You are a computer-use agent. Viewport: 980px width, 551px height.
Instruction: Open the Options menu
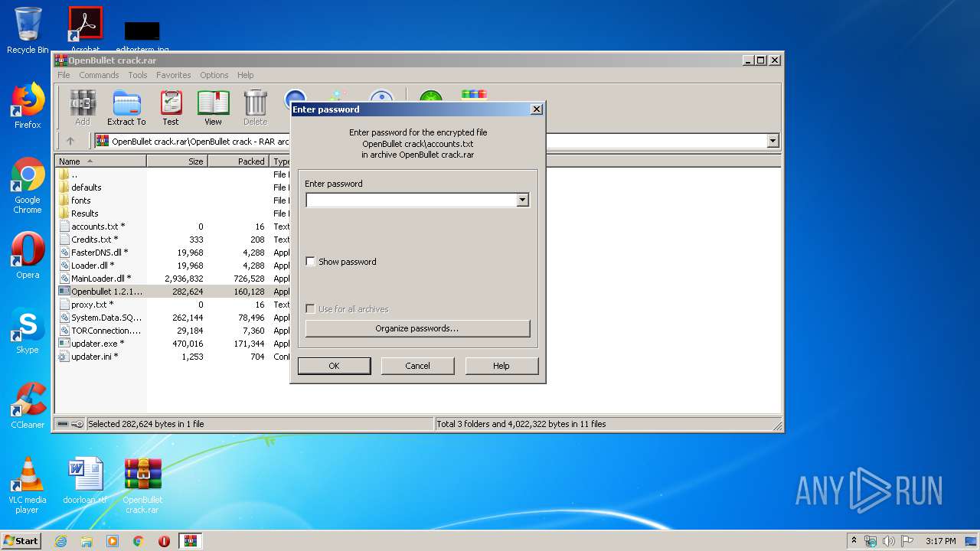(214, 75)
